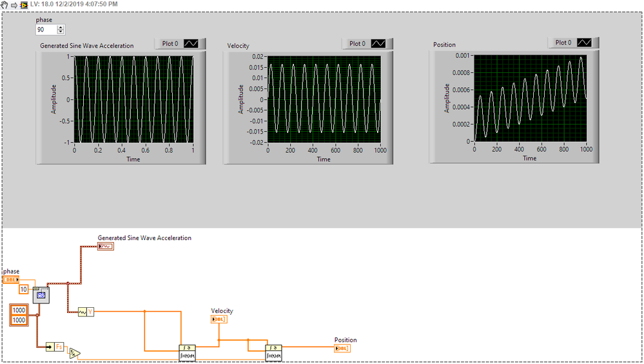Click the Velocity graph title on the front panel

pos(239,46)
